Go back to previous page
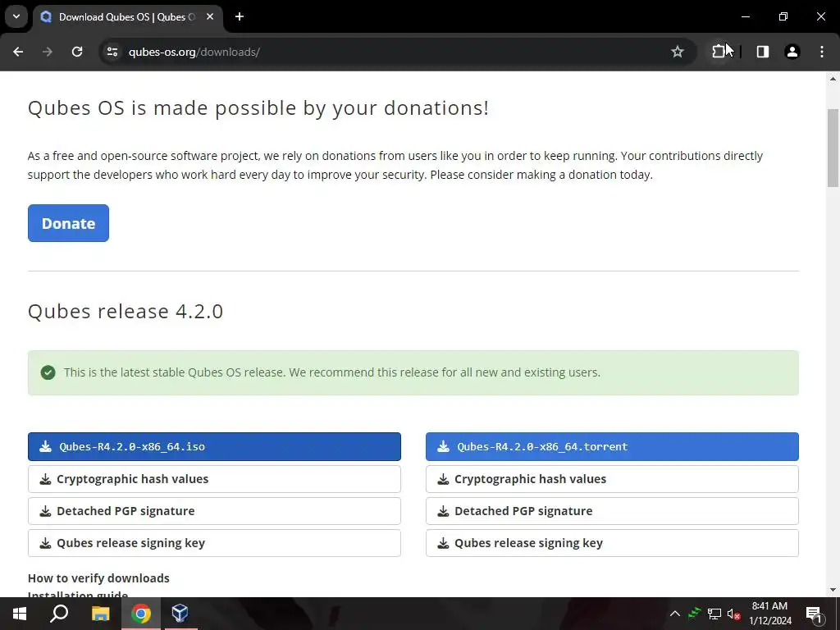840x630 pixels. [18, 52]
